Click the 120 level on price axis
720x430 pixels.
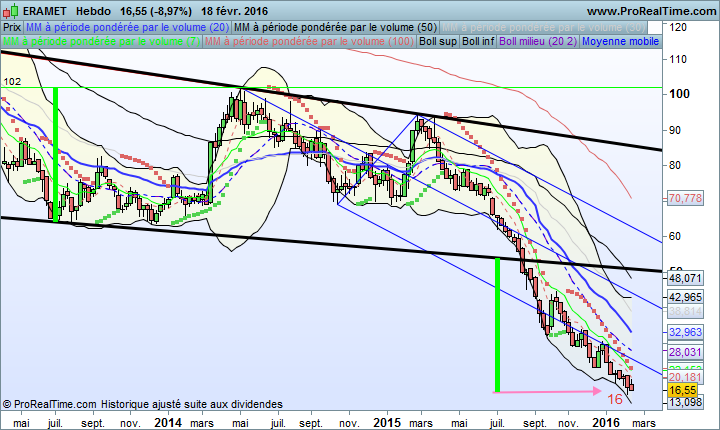pyautogui.click(x=678, y=27)
